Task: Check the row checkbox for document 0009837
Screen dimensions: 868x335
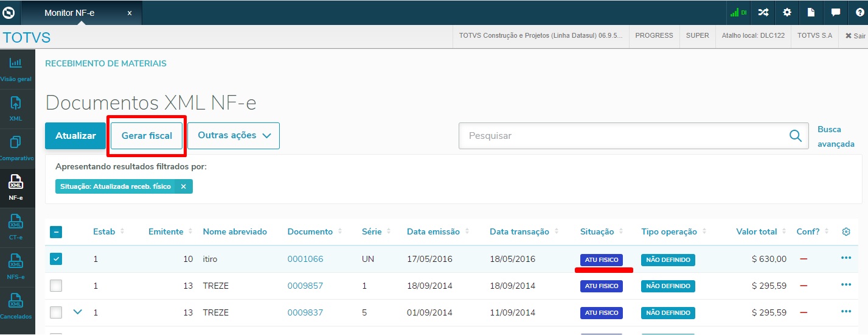Action: 56,312
